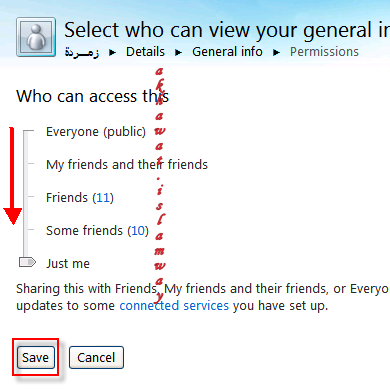Select the Permissions breadcrumb item
Viewport: 390px width, 391px height.
324,52
